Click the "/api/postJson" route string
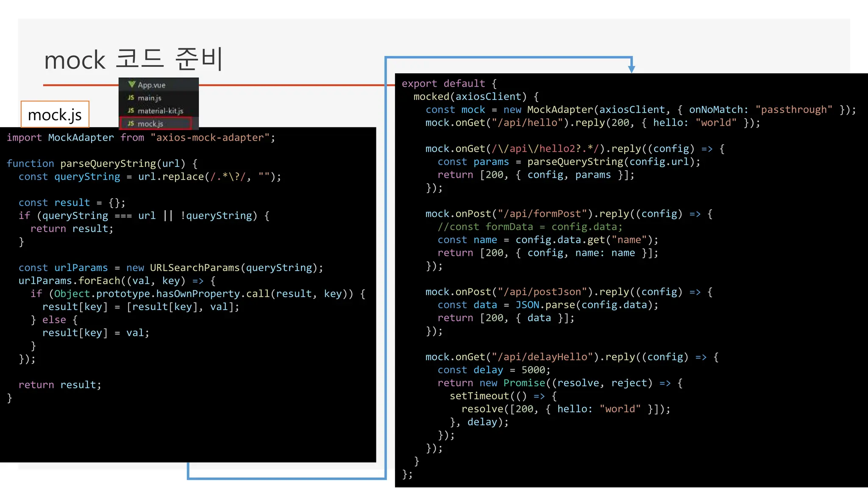The width and height of the screenshot is (868, 488). point(542,292)
